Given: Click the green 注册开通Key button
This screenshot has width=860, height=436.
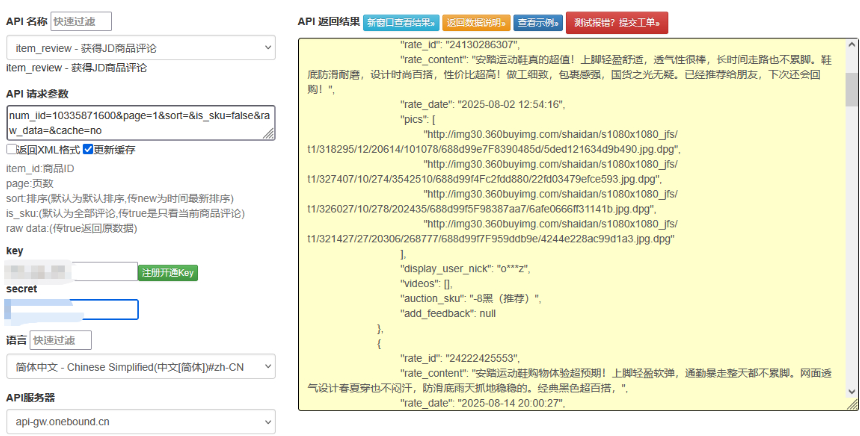Looking at the screenshot, I should [x=168, y=272].
